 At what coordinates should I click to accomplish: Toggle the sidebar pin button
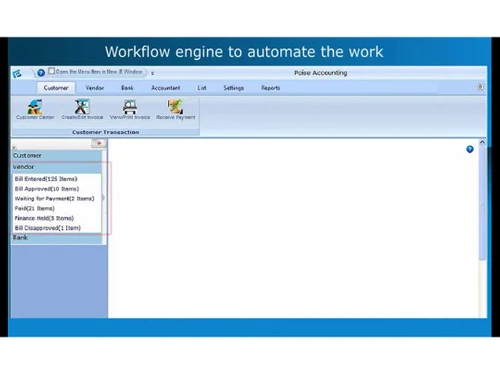(x=99, y=143)
